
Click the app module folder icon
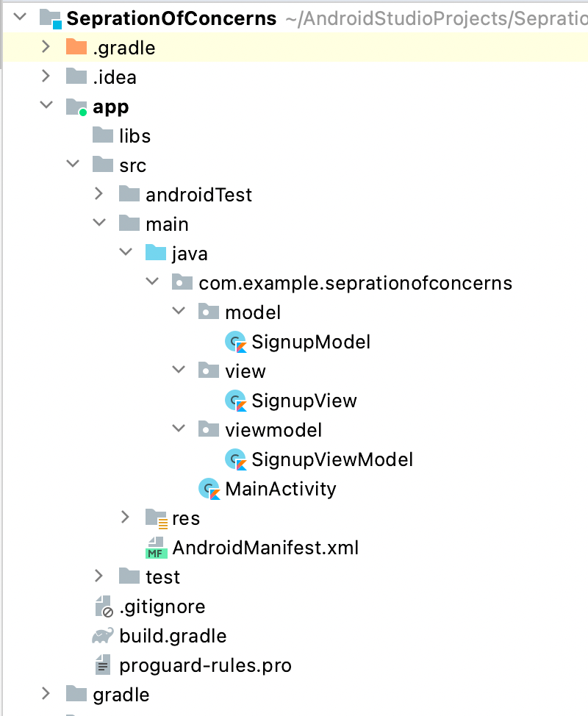(x=76, y=107)
